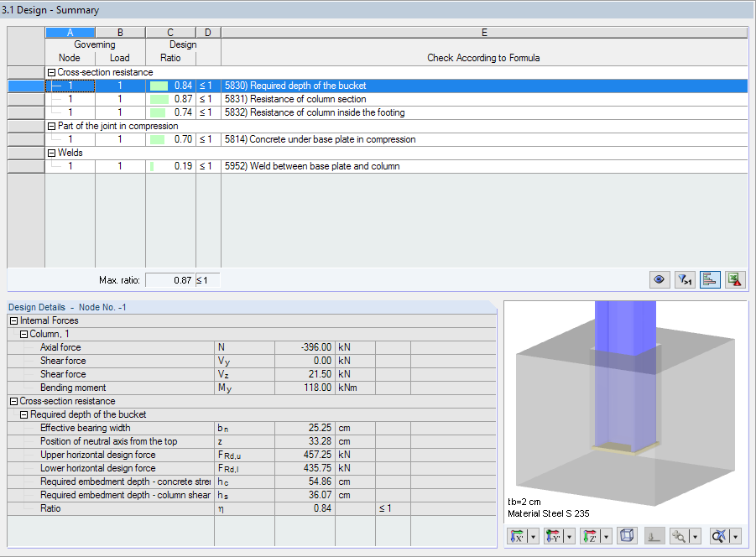Image resolution: width=756 pixels, height=557 pixels.
Task: Set view in X' direction
Action: [x=519, y=535]
